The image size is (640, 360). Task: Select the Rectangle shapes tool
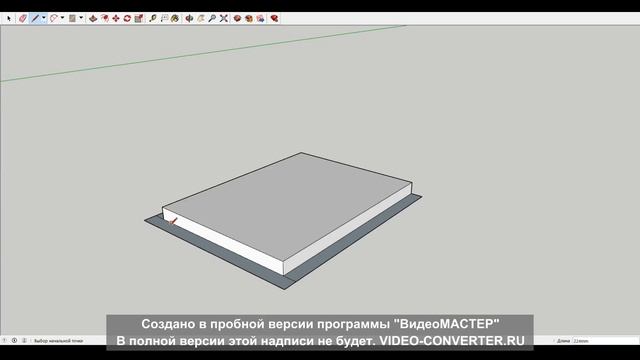click(x=72, y=18)
